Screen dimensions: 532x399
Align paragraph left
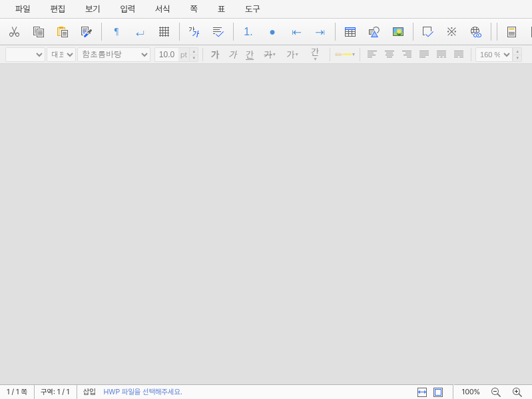(372, 54)
